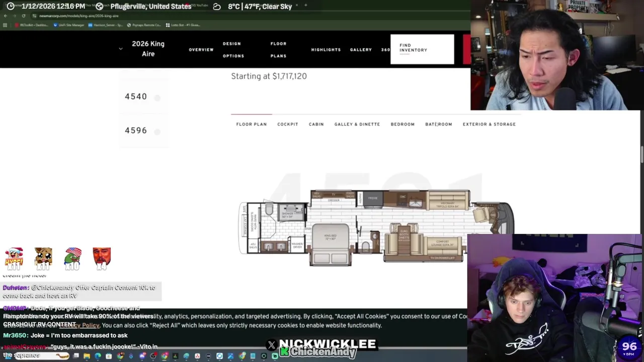The width and height of the screenshot is (644, 362).
Task: Open the Gallery section
Action: click(361, 50)
